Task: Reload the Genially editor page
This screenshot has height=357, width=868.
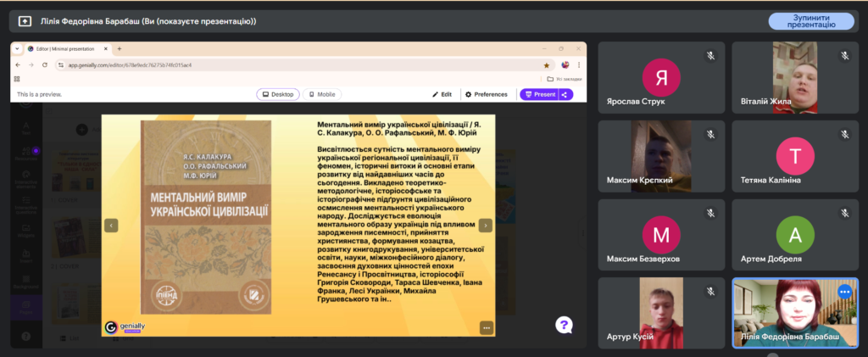Action: [43, 64]
